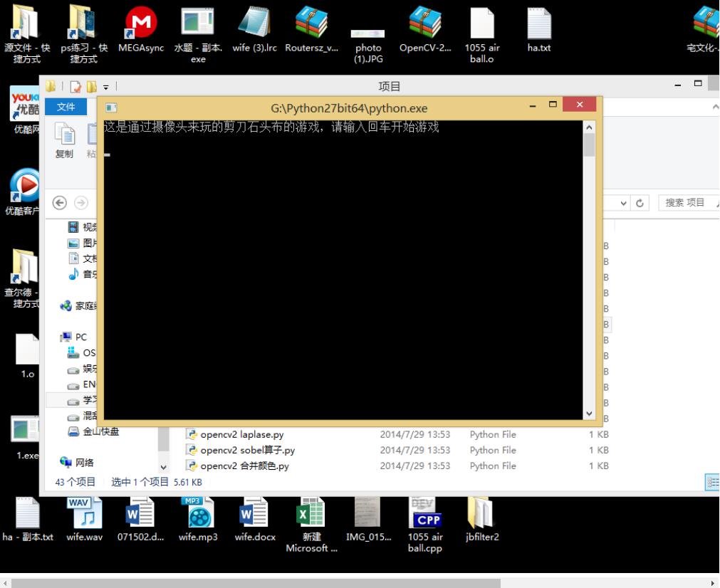Image resolution: width=720 pixels, height=588 pixels.
Task: Expand the Explorer address bar history dropdown
Action: click(x=623, y=203)
